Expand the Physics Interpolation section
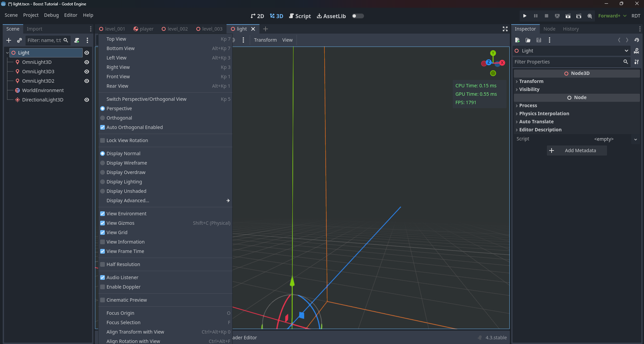 pos(577,114)
